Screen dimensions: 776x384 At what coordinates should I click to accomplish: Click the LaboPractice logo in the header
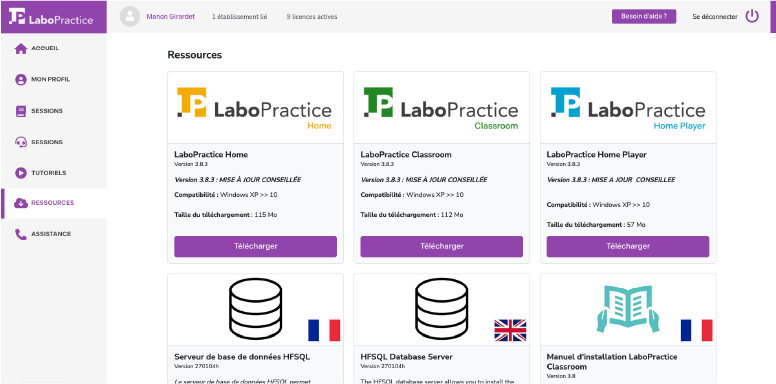(51, 16)
